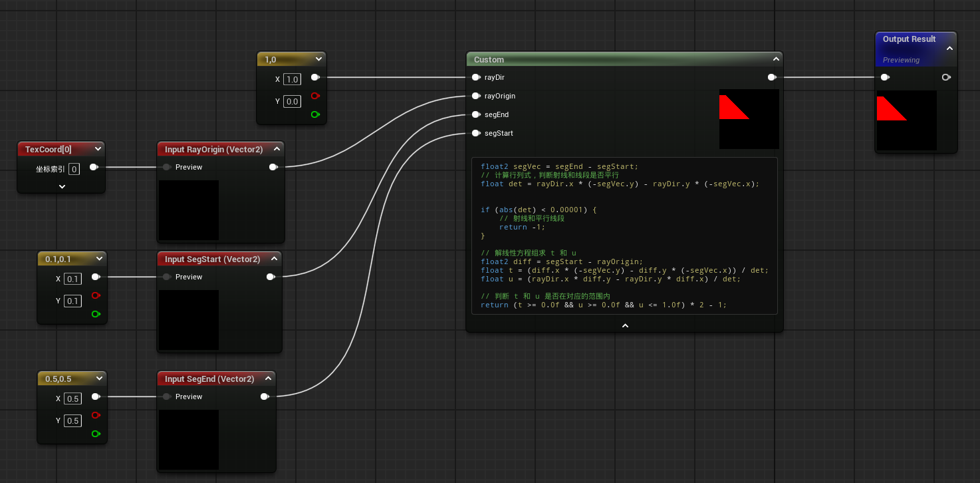The image size is (980, 483).
Task: Toggle Preview pin on Input RayOrigin node
Action: pos(167,168)
